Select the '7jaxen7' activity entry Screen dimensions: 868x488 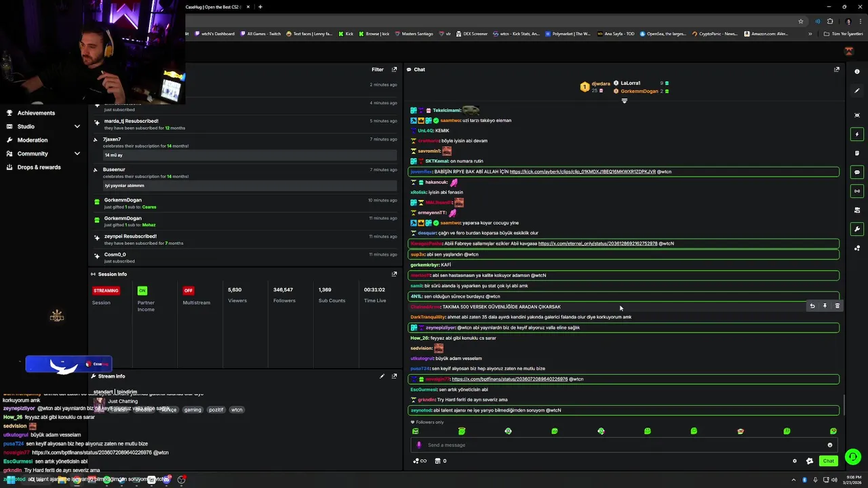[x=245, y=148]
